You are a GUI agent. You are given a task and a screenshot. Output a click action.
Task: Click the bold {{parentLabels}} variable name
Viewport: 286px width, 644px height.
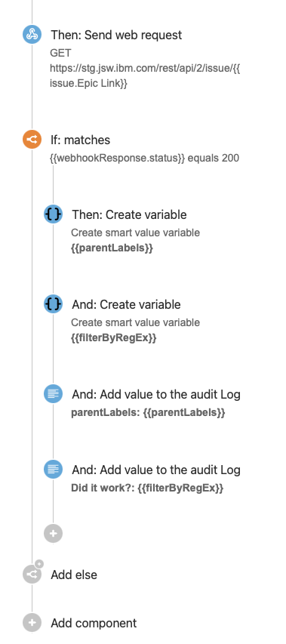tap(112, 248)
